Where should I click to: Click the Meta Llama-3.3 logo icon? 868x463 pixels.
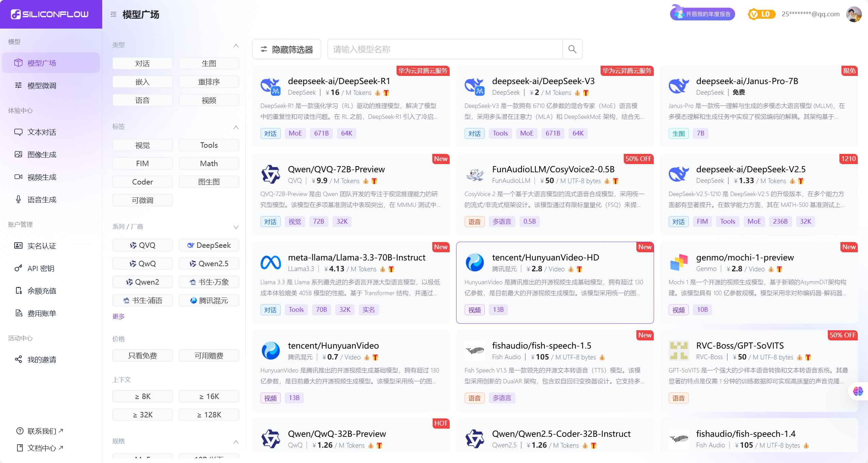coord(270,262)
